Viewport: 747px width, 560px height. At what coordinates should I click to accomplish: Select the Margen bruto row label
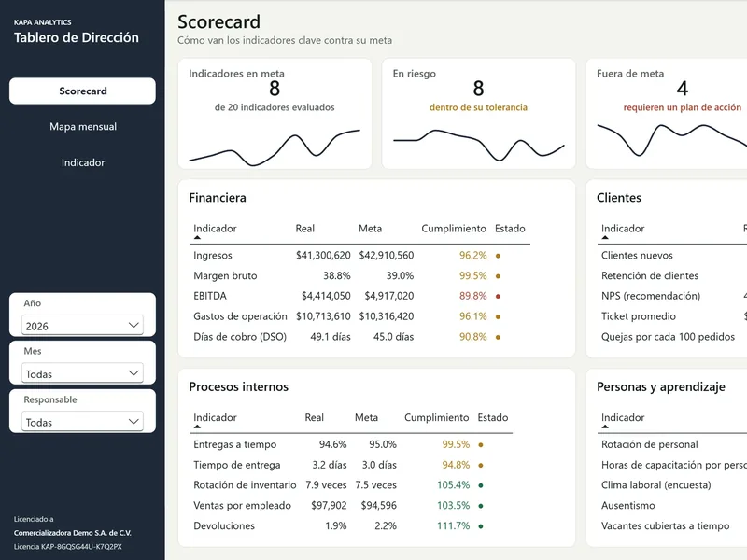[225, 275]
